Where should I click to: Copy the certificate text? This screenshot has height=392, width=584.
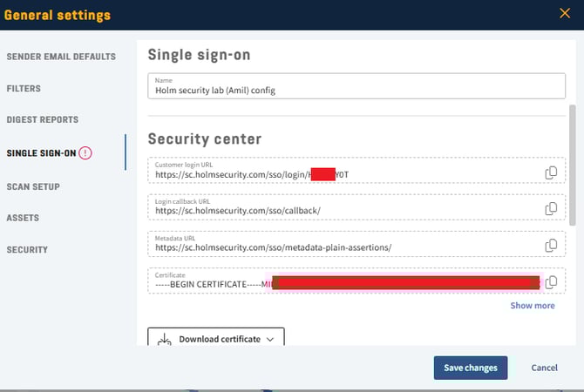pyautogui.click(x=550, y=281)
